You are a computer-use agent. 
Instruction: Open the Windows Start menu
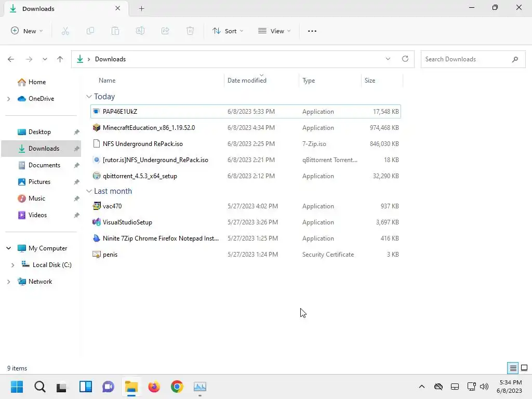point(17,387)
